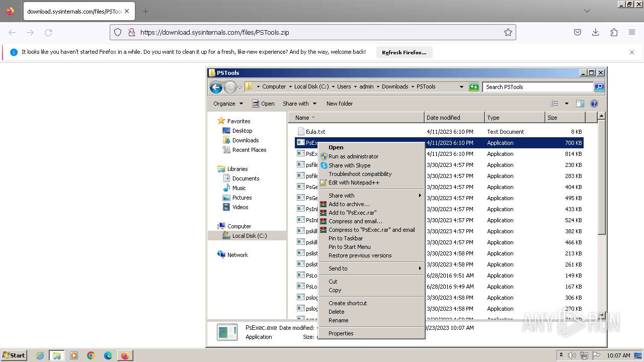The width and height of the screenshot is (644, 362).
Task: Click the volume speaker tray icon
Action: (x=572, y=355)
